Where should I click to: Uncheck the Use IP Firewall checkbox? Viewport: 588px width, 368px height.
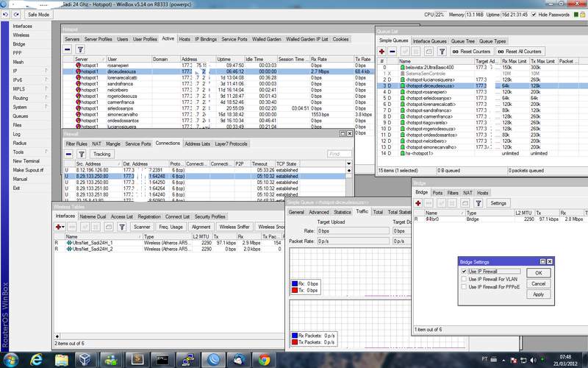pos(463,272)
